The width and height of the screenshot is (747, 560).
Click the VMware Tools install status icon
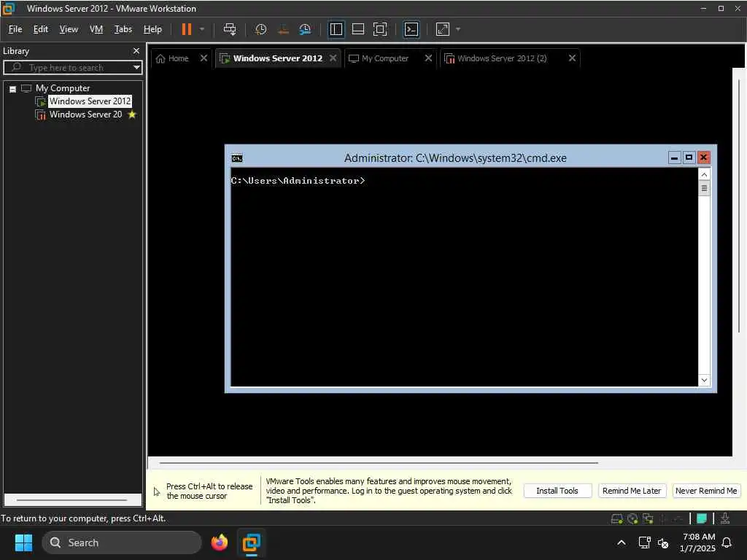[x=725, y=518]
